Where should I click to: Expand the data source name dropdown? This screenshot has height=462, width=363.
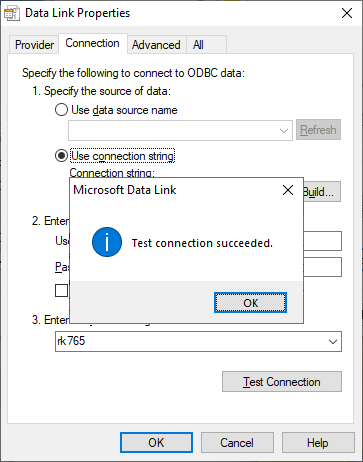pyautogui.click(x=284, y=130)
